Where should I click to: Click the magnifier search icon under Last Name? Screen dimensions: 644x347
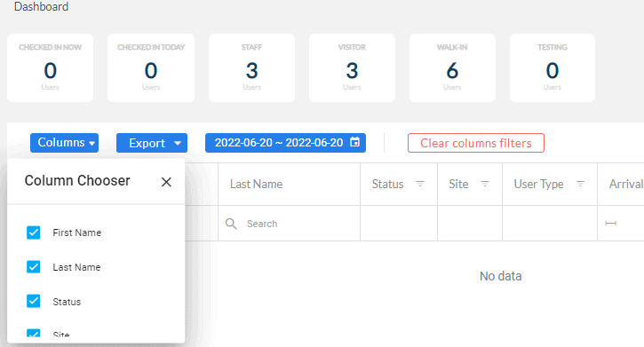pos(231,224)
